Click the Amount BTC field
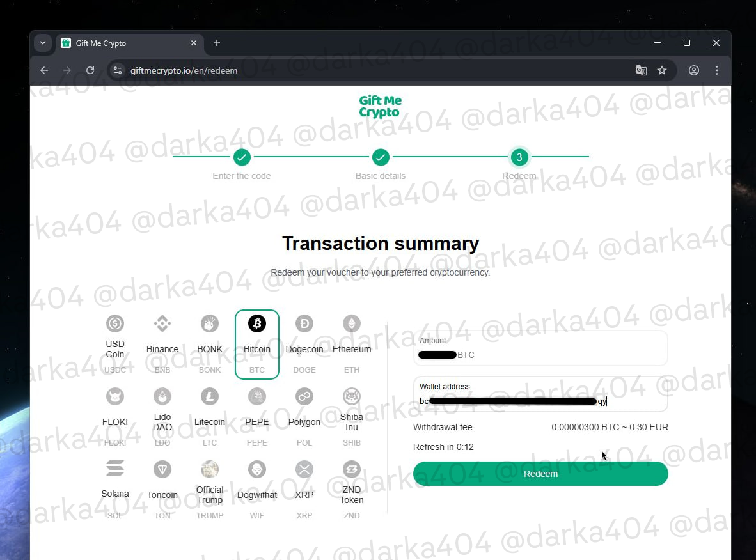 [540, 348]
